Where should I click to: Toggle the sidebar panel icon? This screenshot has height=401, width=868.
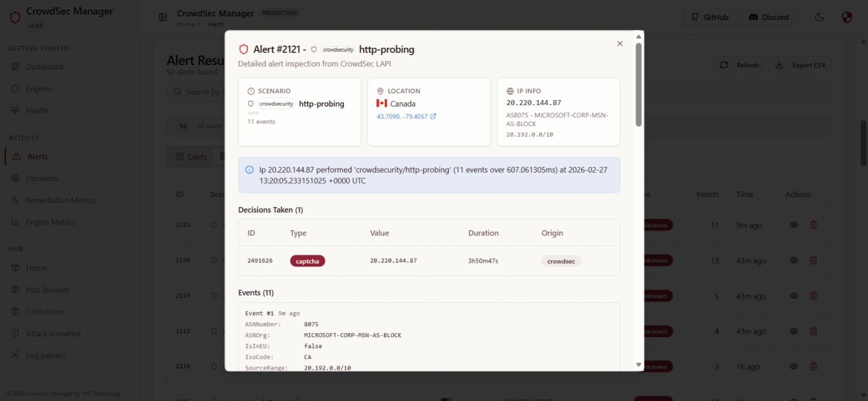163,17
